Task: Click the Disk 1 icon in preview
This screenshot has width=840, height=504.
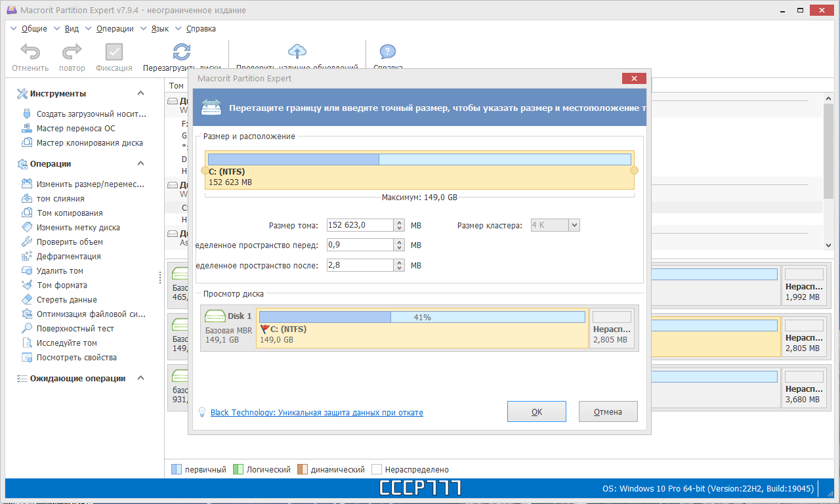Action: 215,316
